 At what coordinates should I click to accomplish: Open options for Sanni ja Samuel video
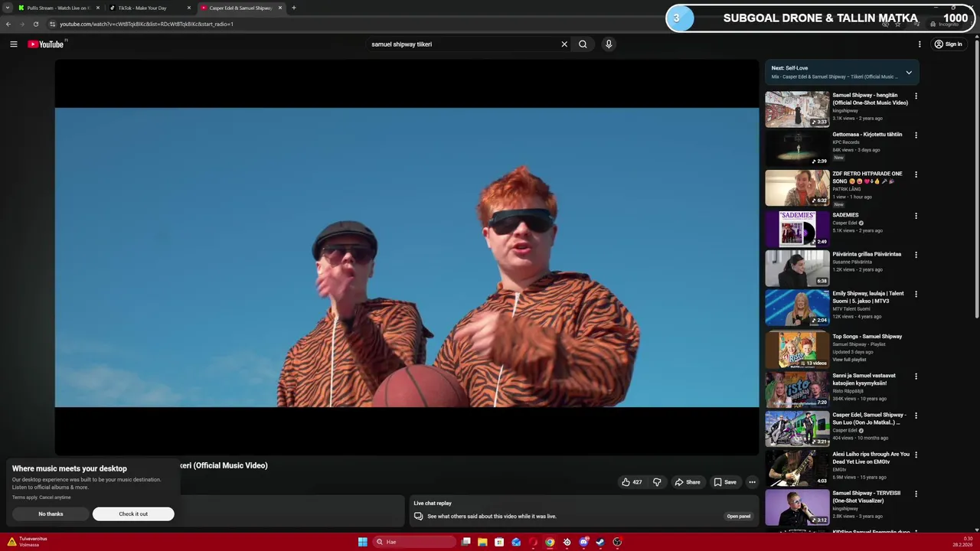click(x=916, y=377)
